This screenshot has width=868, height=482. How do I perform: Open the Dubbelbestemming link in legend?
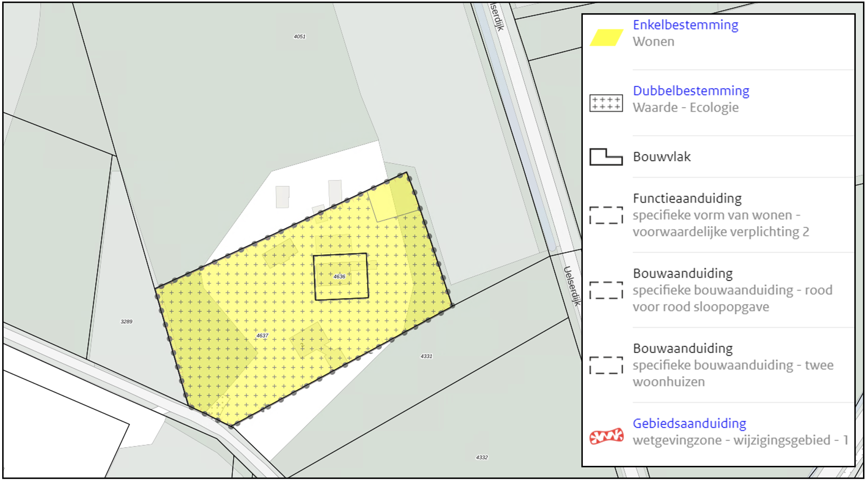click(691, 91)
